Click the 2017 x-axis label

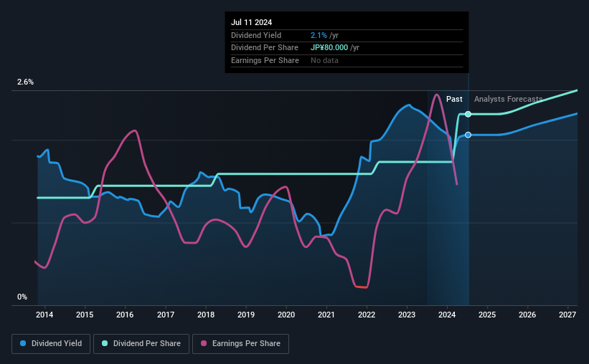coord(165,315)
